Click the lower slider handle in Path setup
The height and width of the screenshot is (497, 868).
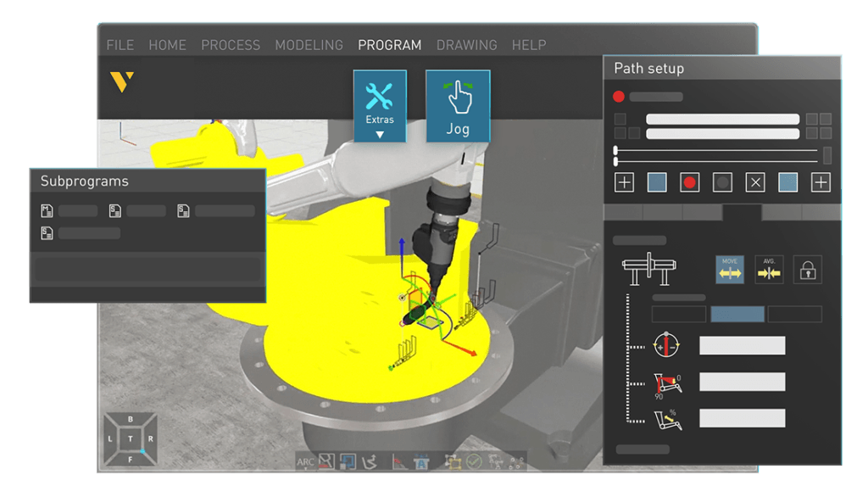click(615, 161)
